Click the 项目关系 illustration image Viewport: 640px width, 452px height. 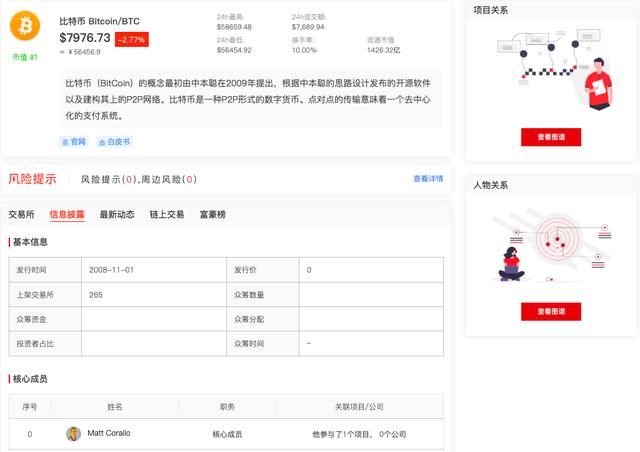pyautogui.click(x=555, y=70)
